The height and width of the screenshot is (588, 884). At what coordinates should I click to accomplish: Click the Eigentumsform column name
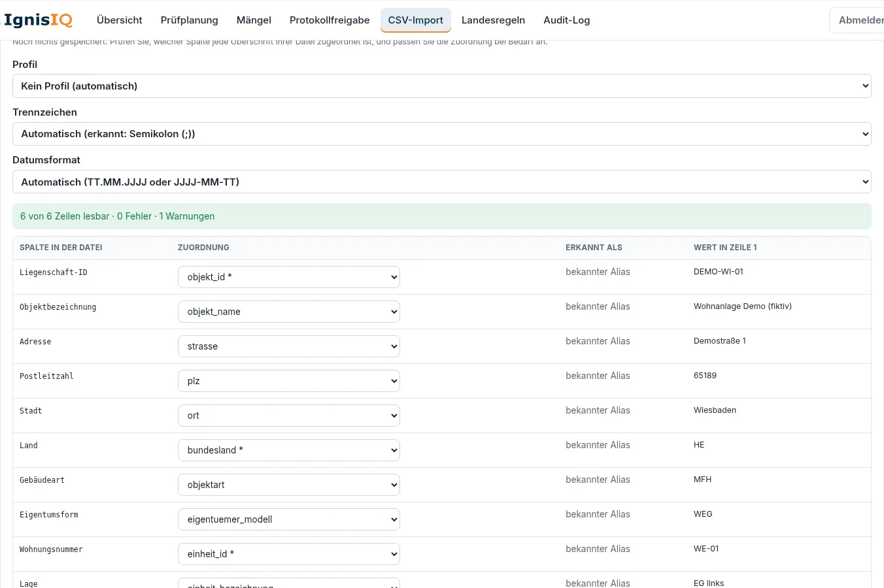click(x=49, y=515)
